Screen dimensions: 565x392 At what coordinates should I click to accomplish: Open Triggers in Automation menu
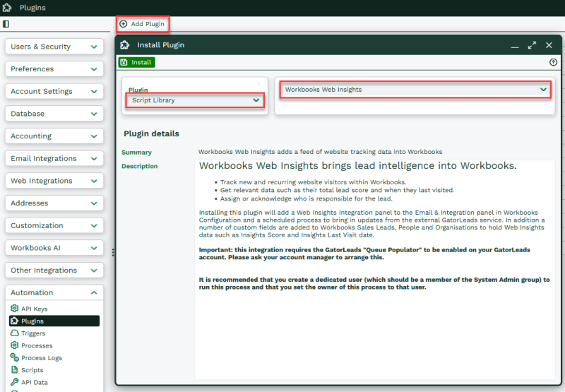[54, 333]
